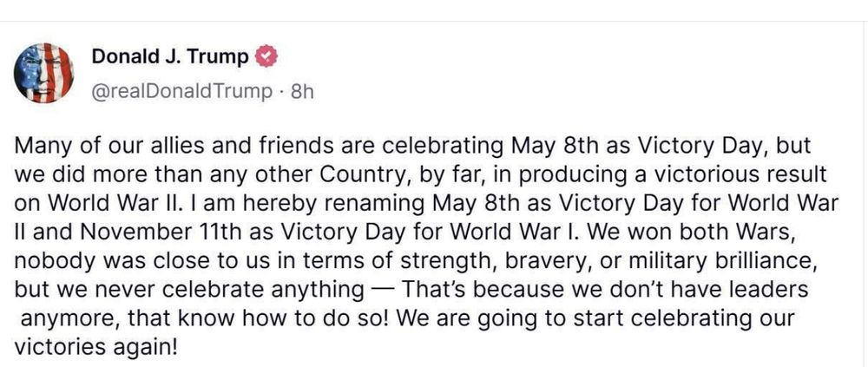Click the @realDonaldTrump handle
The image size is (868, 367).
182,91
